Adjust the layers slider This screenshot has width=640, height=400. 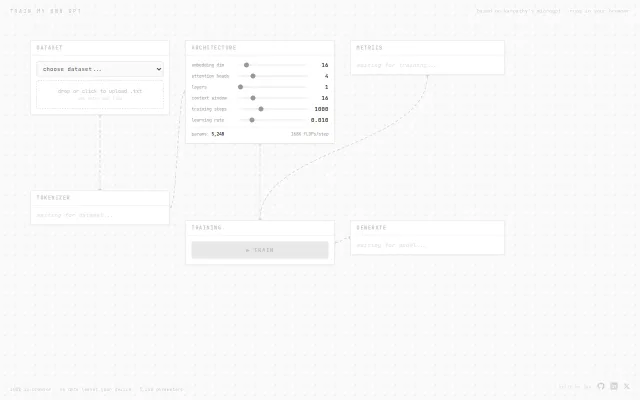pos(273,87)
